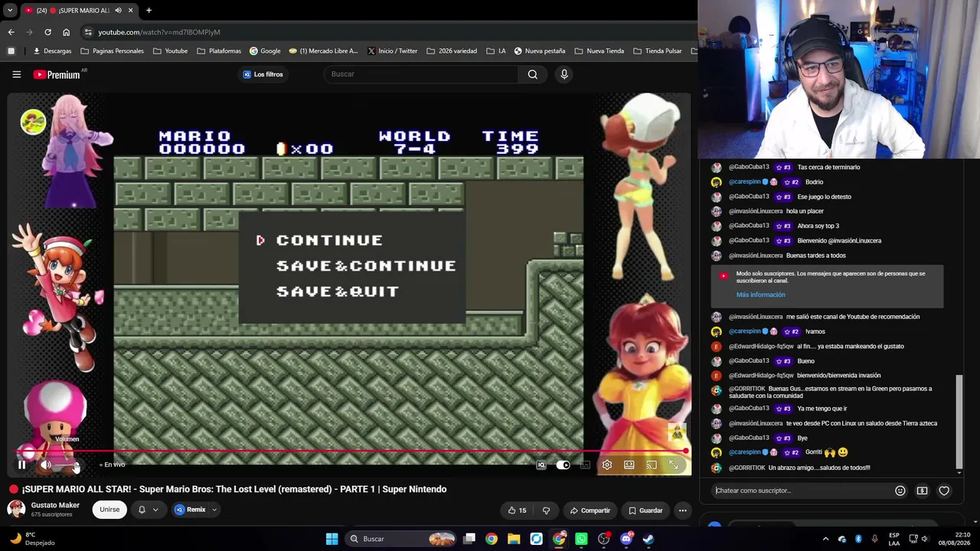Open the Gustato Maker channel avatar

pyautogui.click(x=16, y=509)
